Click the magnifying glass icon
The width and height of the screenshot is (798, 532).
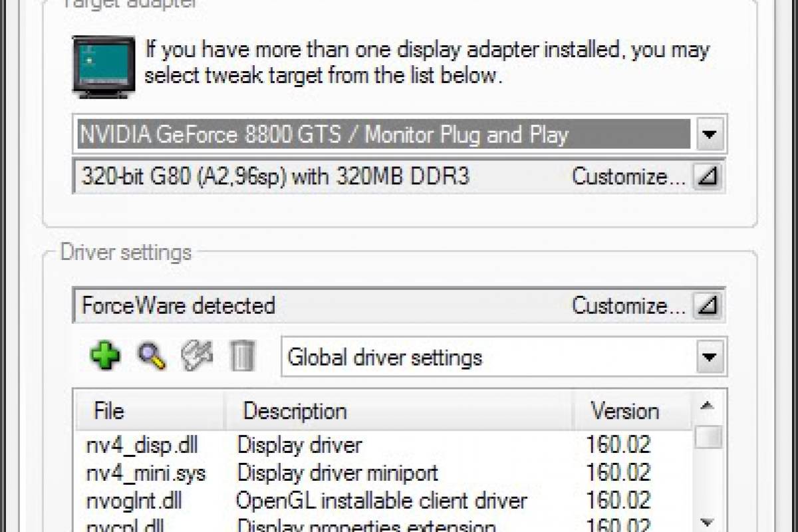(152, 356)
